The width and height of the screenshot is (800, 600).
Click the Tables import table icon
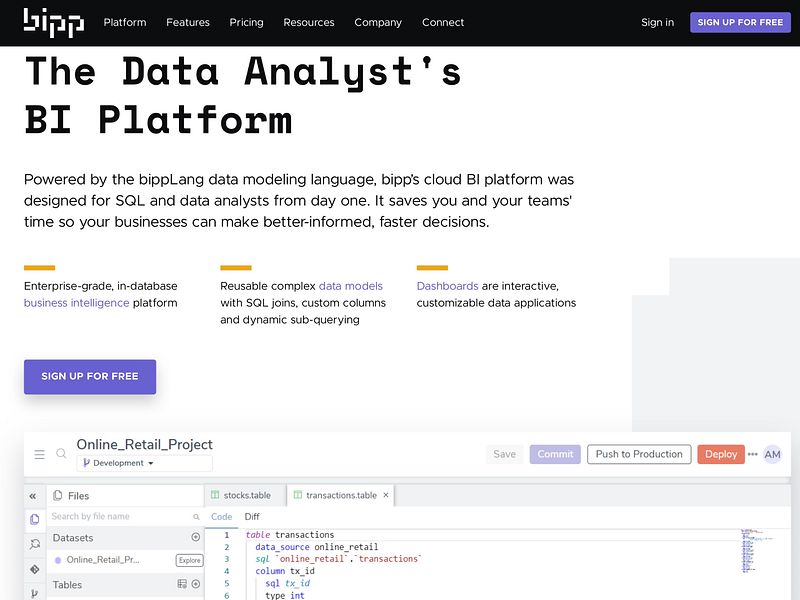click(182, 584)
